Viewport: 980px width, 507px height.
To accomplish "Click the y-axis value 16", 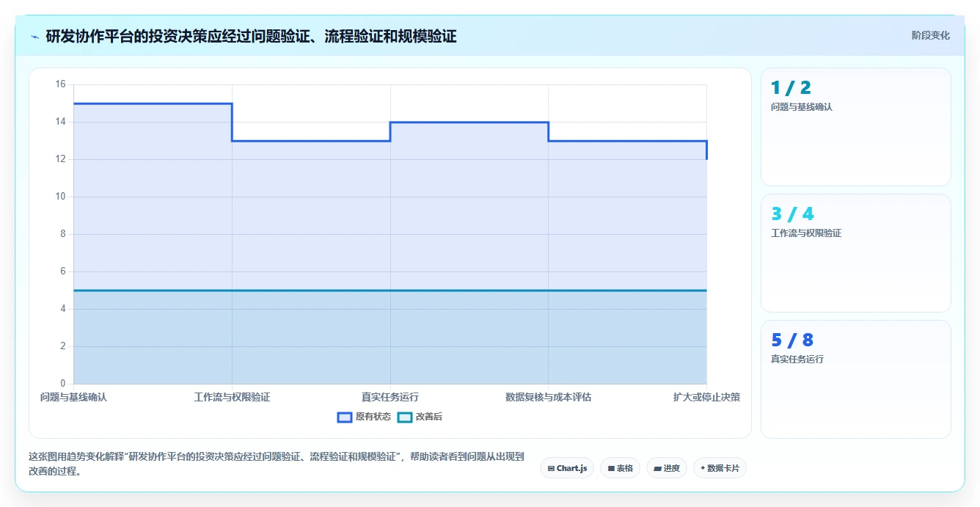I will [x=60, y=84].
